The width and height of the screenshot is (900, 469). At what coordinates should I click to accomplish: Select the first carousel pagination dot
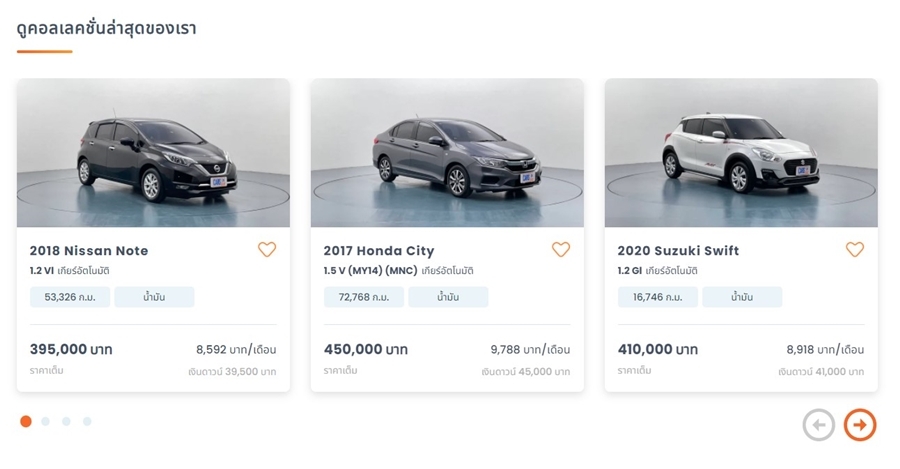pos(26,421)
